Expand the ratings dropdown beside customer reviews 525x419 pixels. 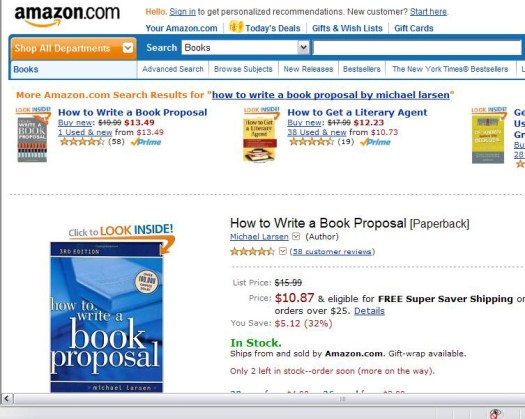[x=283, y=251]
